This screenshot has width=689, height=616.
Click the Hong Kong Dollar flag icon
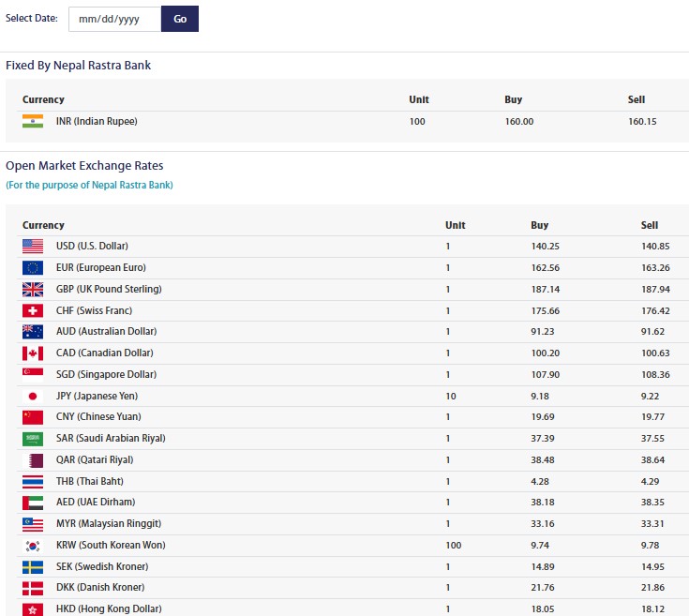click(33, 609)
